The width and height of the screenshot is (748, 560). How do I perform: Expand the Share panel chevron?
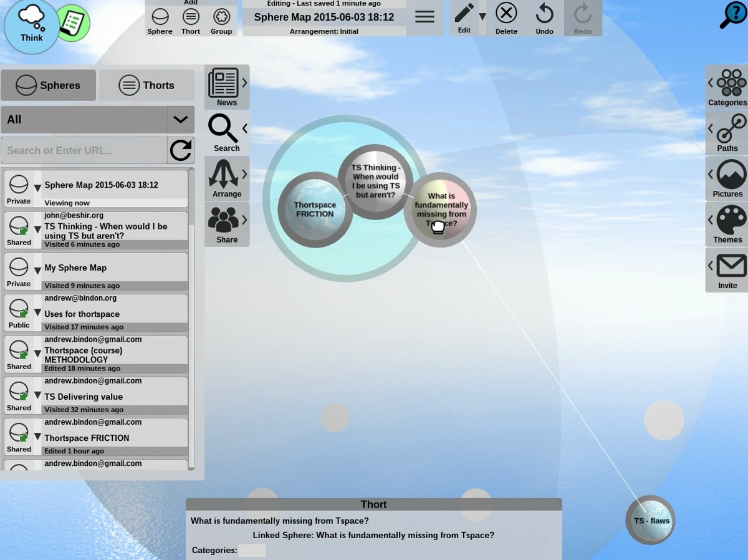click(245, 220)
